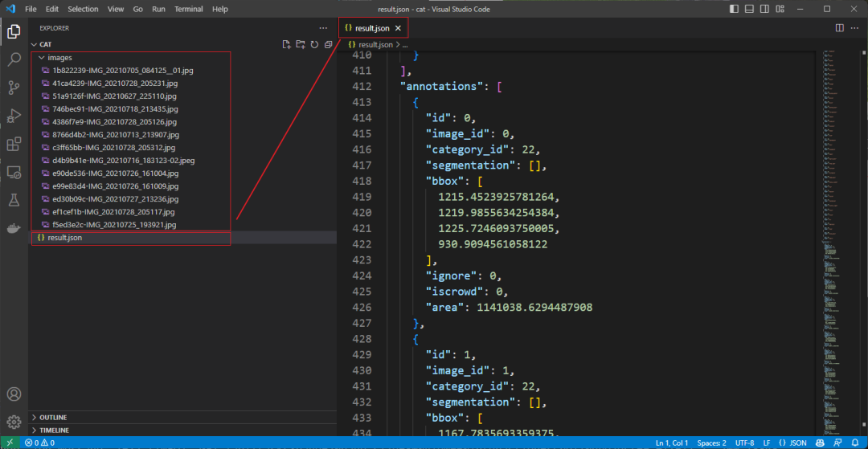The image size is (868, 449).
Task: Collapse all folders in Explorer
Action: (328, 44)
